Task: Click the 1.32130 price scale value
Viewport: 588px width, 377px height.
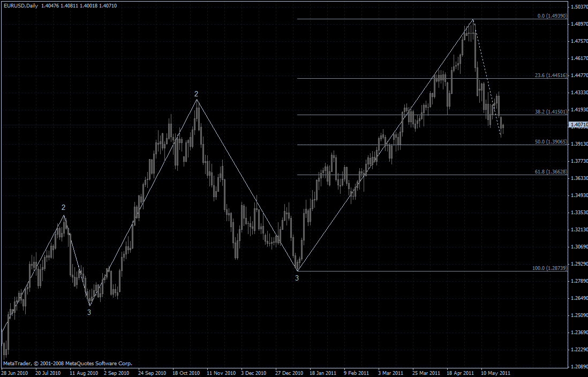Action: pos(579,230)
